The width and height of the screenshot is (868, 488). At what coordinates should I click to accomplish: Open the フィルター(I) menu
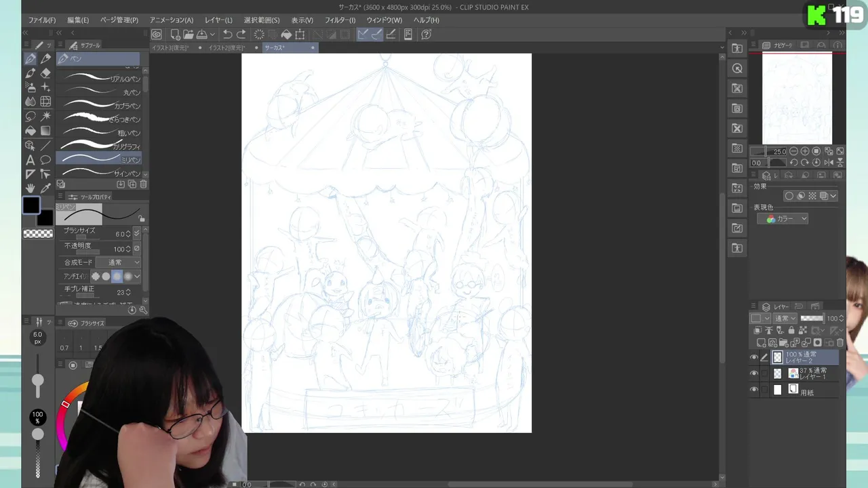click(x=340, y=20)
